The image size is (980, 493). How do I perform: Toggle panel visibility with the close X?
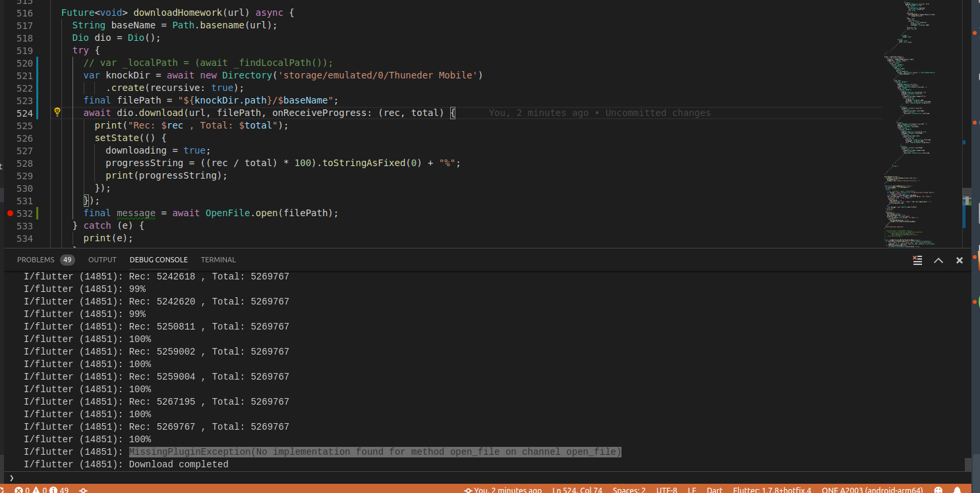point(960,260)
